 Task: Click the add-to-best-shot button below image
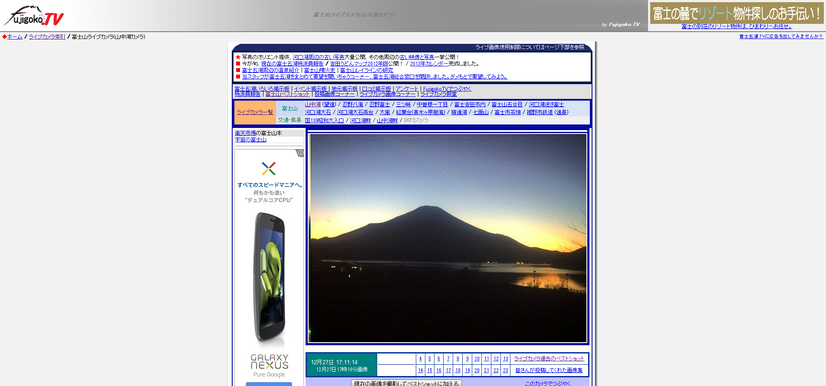pos(407,383)
